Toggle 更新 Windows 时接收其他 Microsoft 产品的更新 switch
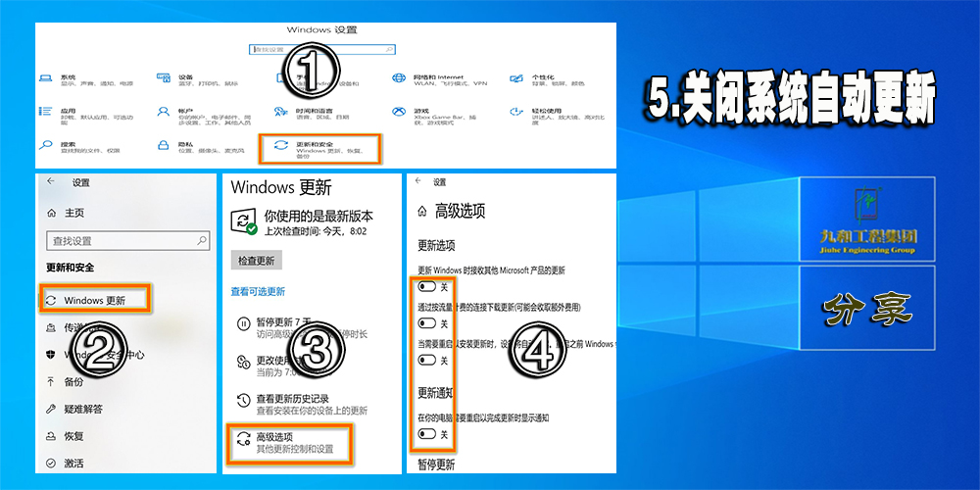This screenshot has height=490, width=980. click(427, 286)
